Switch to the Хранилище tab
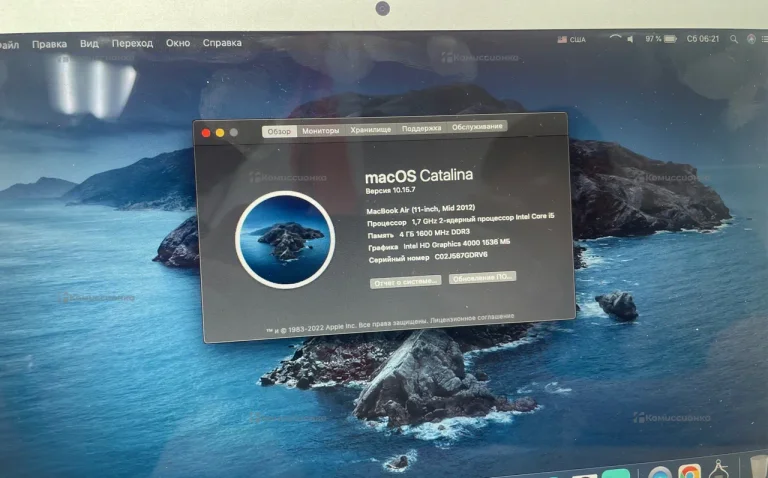 coord(370,130)
